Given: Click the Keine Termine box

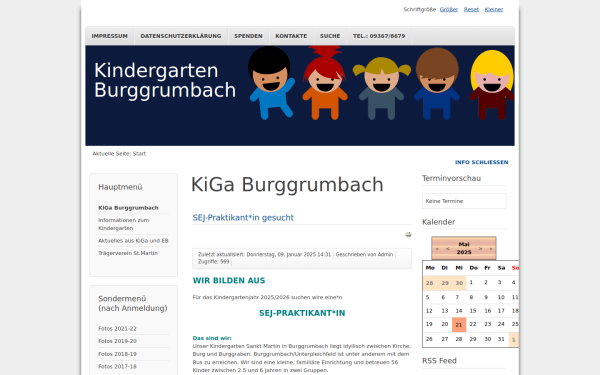Looking at the screenshot, I should (464, 201).
